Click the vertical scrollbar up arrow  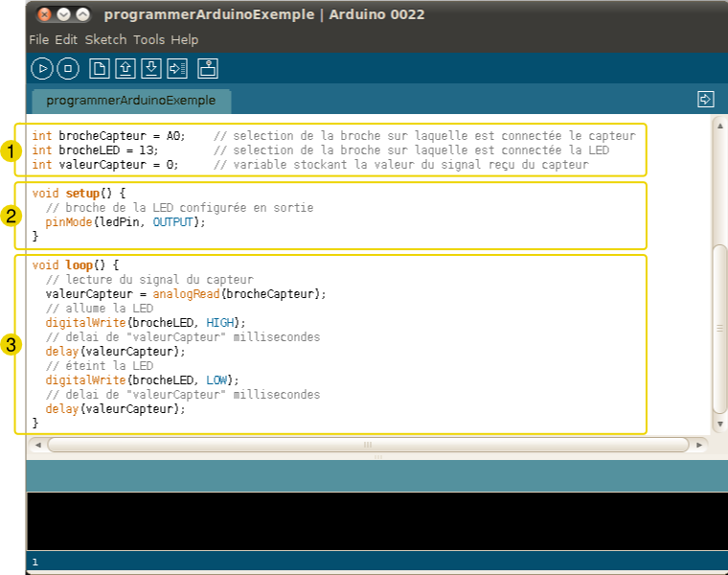tap(720, 126)
